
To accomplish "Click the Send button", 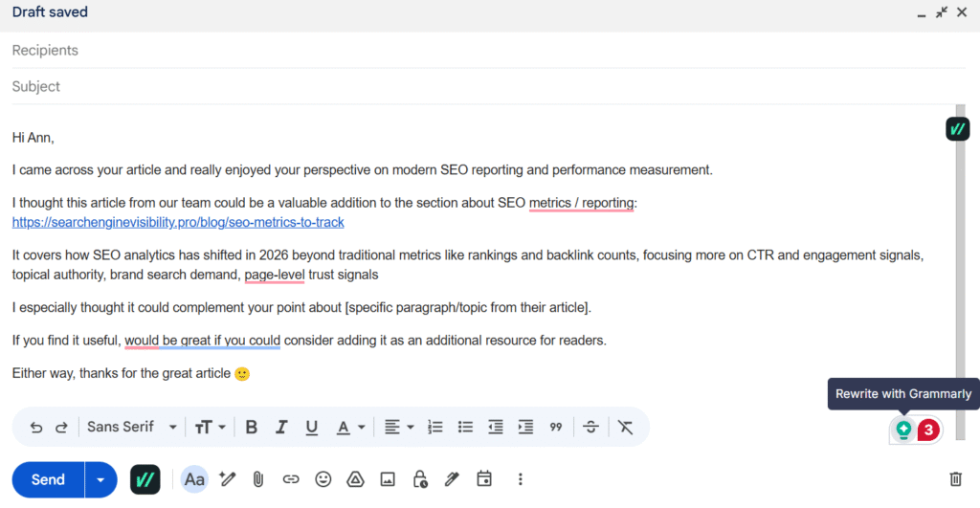I will pyautogui.click(x=48, y=480).
